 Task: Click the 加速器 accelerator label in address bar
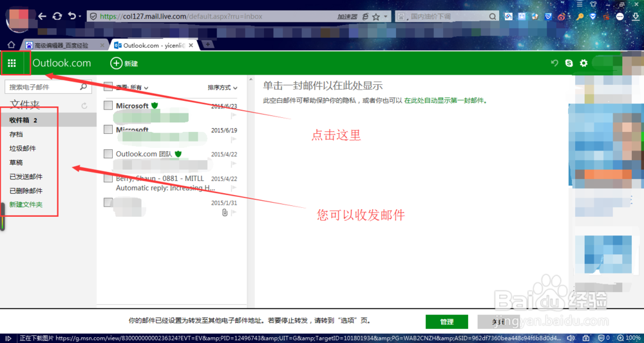pyautogui.click(x=346, y=17)
